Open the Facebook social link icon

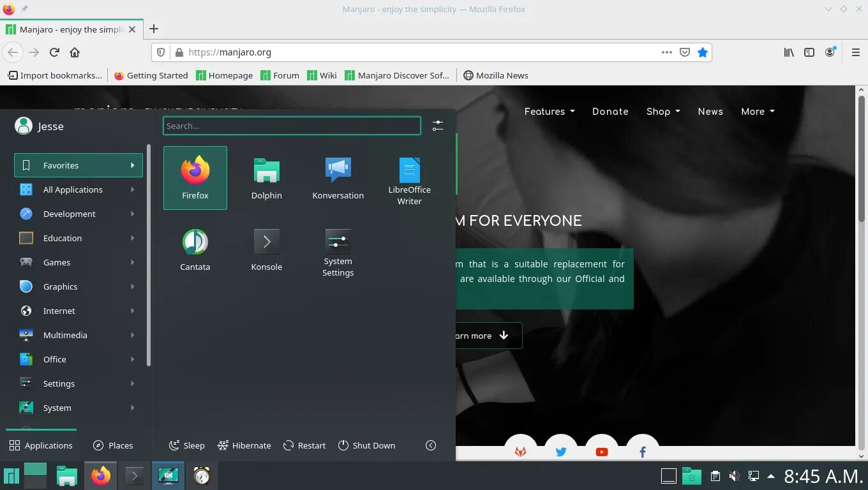(x=643, y=451)
